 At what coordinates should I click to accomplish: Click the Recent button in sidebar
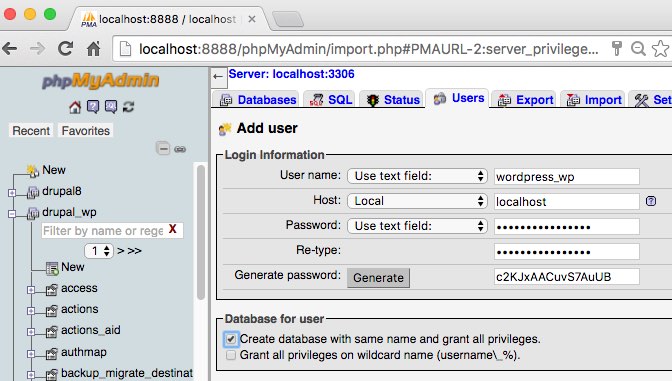(31, 130)
